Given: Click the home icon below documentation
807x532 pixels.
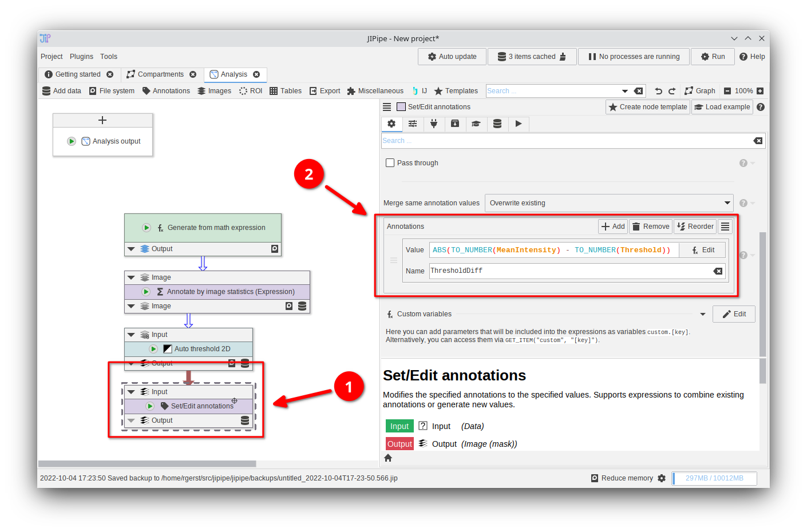Looking at the screenshot, I should click(388, 458).
